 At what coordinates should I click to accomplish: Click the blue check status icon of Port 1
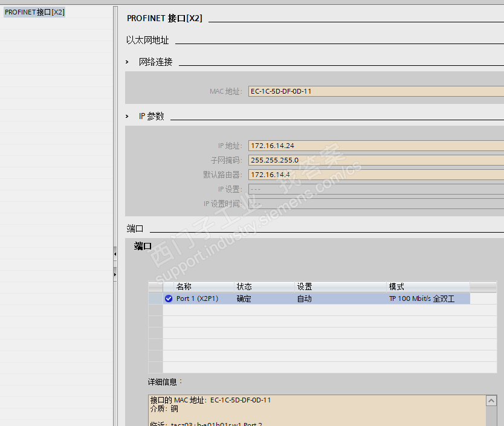(169, 299)
